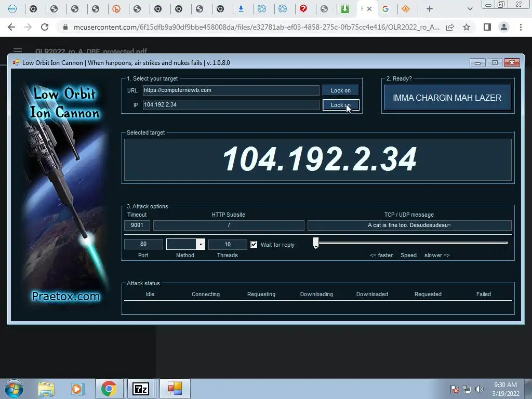Switch to the blue download arrow tab
This screenshot has width=532, height=399.
pyautogui.click(x=241, y=9)
